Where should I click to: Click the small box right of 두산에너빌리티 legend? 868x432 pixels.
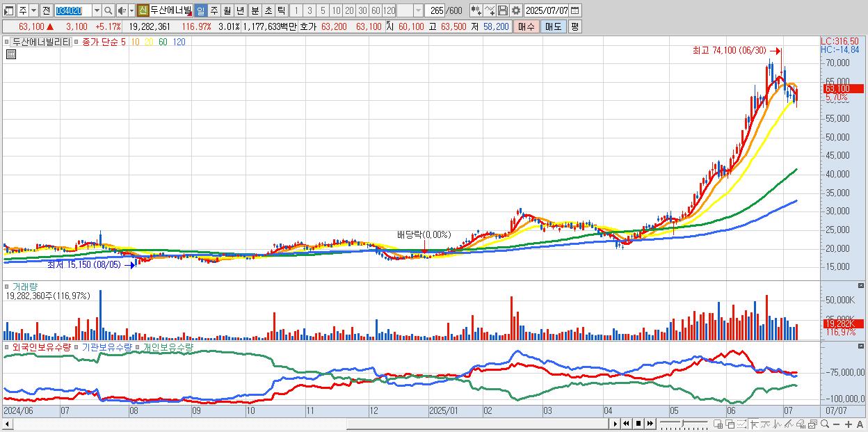click(76, 42)
